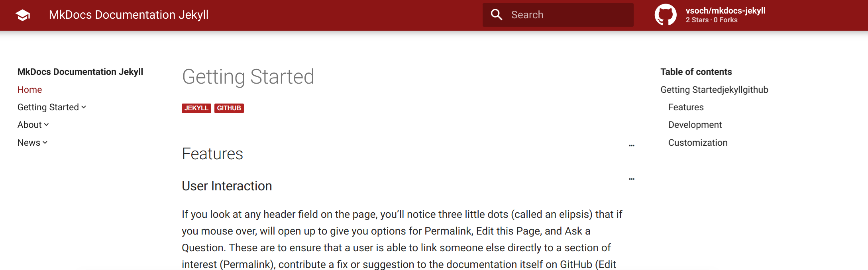Jump to Features in table of contents
This screenshot has width=868, height=270.
pyautogui.click(x=686, y=107)
